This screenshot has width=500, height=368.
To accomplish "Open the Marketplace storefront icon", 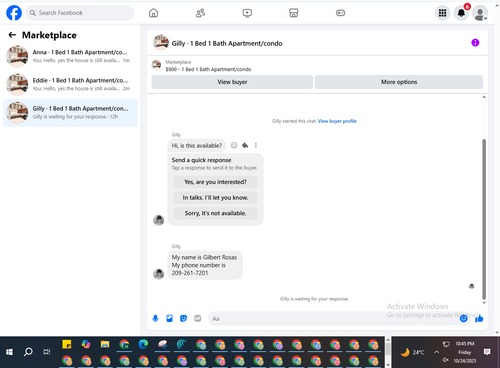I will point(294,13).
